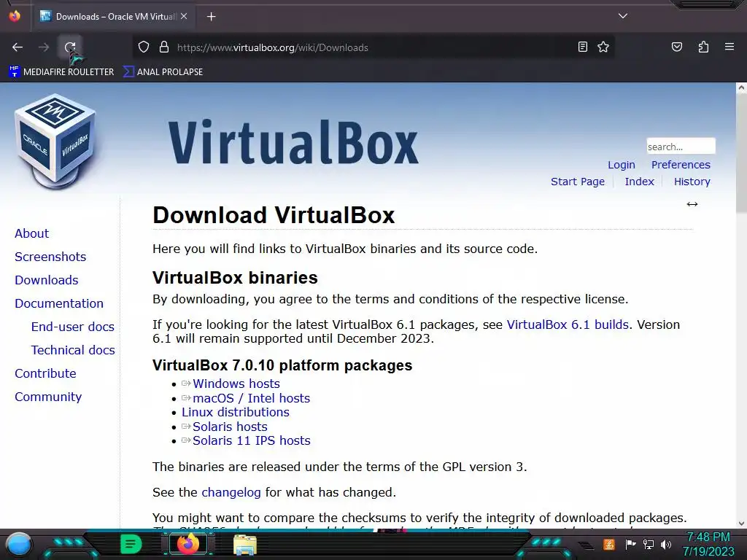The height and width of the screenshot is (560, 747).
Task: Open Downloads in the sidebar
Action: (46, 280)
